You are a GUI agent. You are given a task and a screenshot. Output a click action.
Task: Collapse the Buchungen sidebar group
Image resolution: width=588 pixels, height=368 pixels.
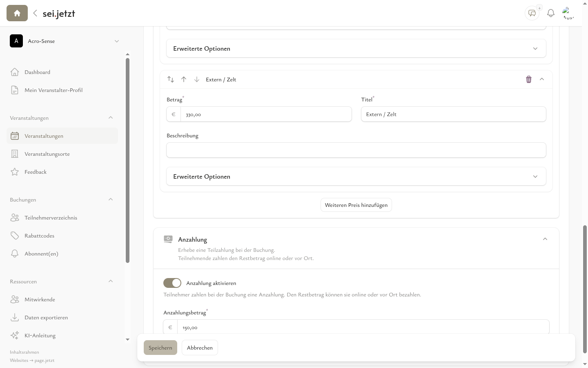pos(111,200)
